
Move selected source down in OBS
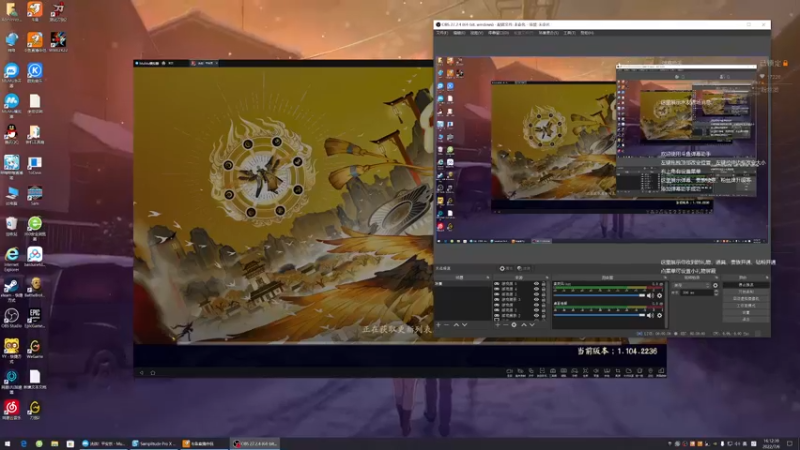point(532,325)
